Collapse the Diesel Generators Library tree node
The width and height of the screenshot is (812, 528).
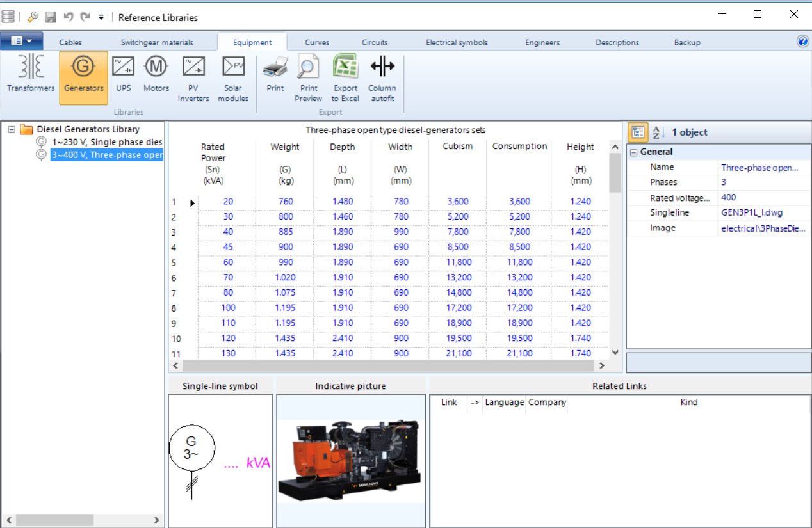click(12, 129)
